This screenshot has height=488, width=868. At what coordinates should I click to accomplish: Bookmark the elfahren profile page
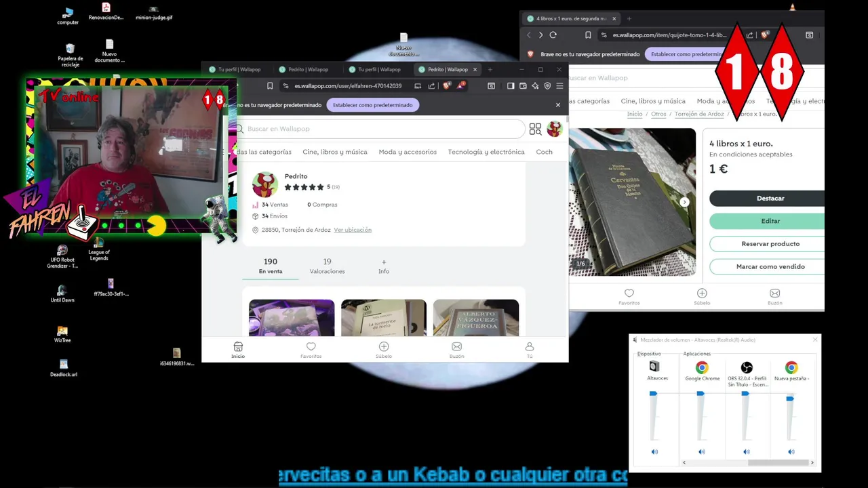[270, 86]
